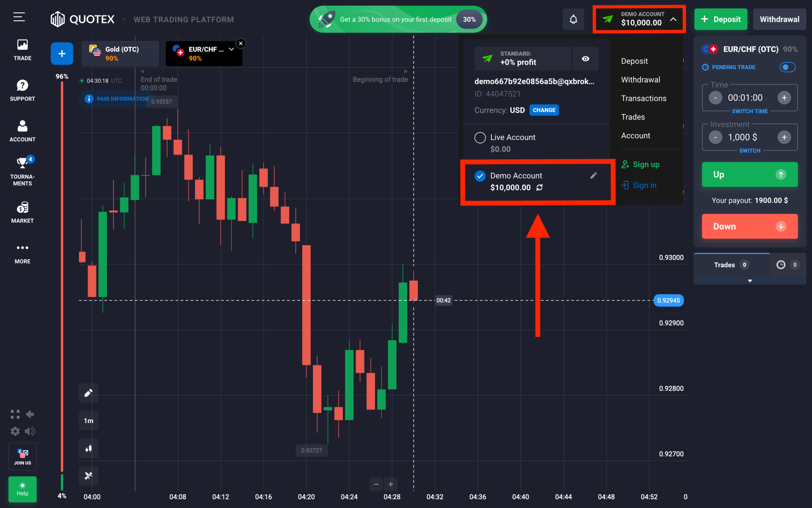Click the investment SWITCH label
Screen dimensions: 812x508
pyautogui.click(x=750, y=151)
